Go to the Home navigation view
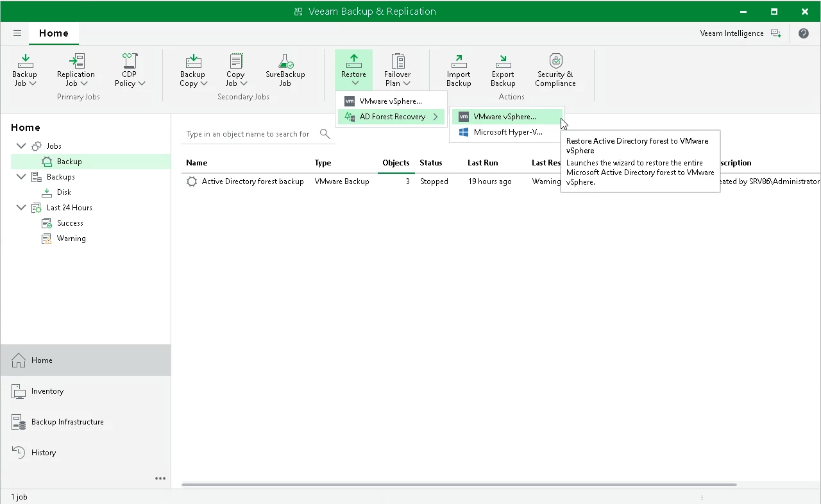 click(x=85, y=360)
